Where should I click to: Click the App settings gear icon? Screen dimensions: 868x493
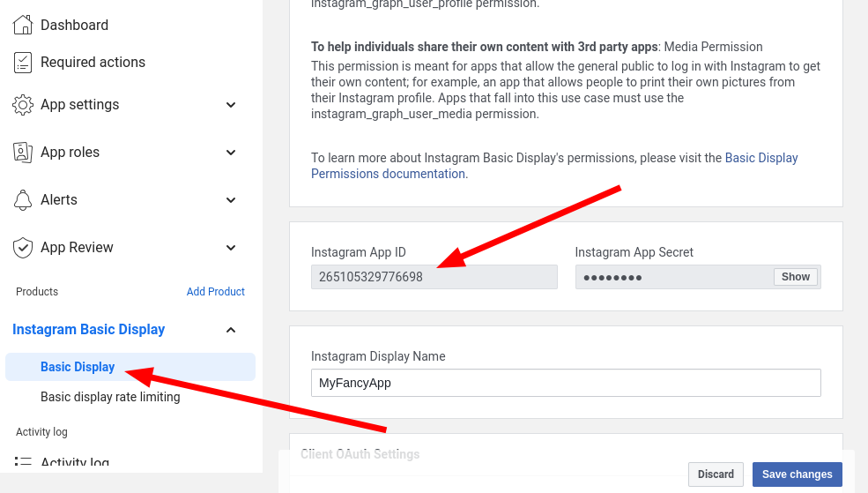tap(23, 105)
